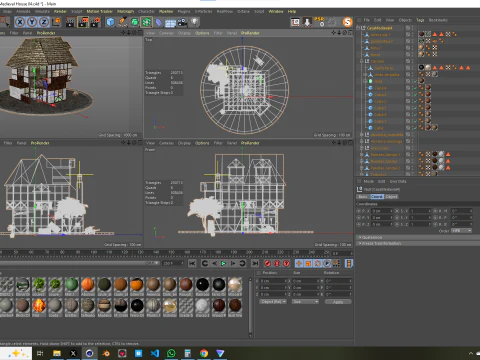
Task: Open the Options menu in the top viewport
Action: [202, 33]
